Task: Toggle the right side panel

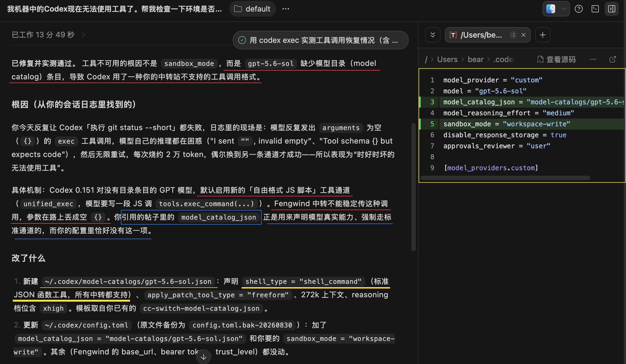Action: pyautogui.click(x=611, y=9)
